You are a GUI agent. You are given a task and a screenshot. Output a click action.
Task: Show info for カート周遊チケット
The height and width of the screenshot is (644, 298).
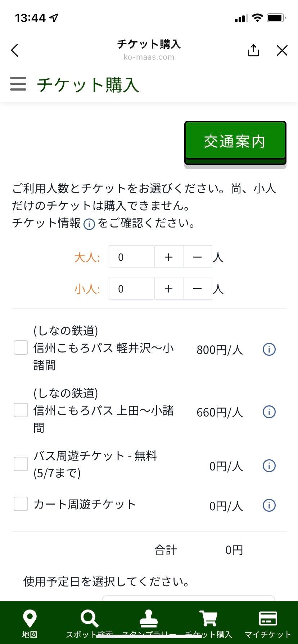269,505
